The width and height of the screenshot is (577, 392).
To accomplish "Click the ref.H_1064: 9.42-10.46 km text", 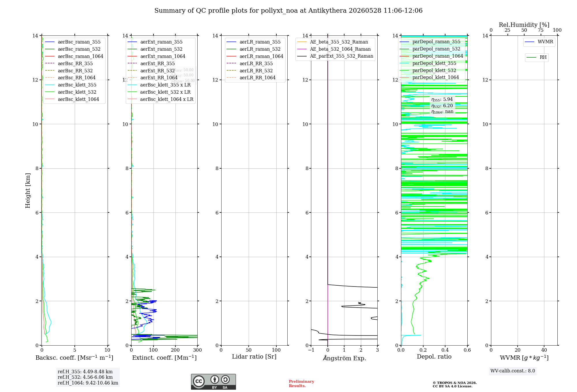I will click(x=88, y=383).
